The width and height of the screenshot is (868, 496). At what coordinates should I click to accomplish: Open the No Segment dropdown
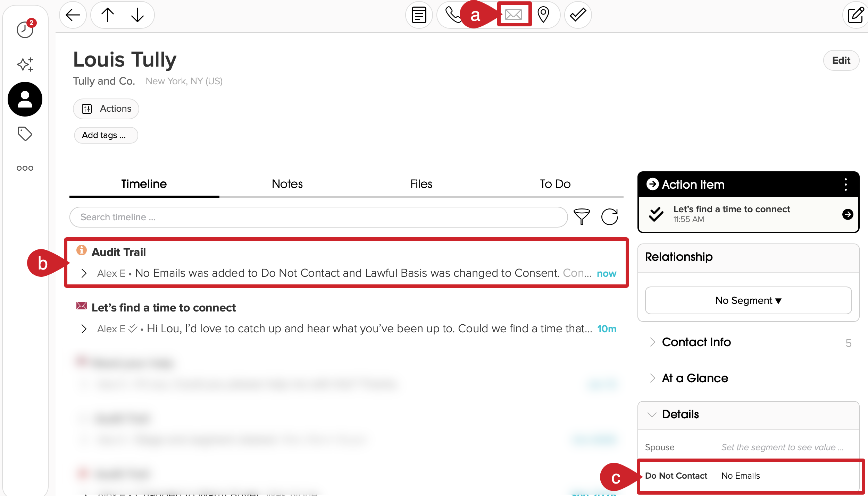(x=748, y=300)
